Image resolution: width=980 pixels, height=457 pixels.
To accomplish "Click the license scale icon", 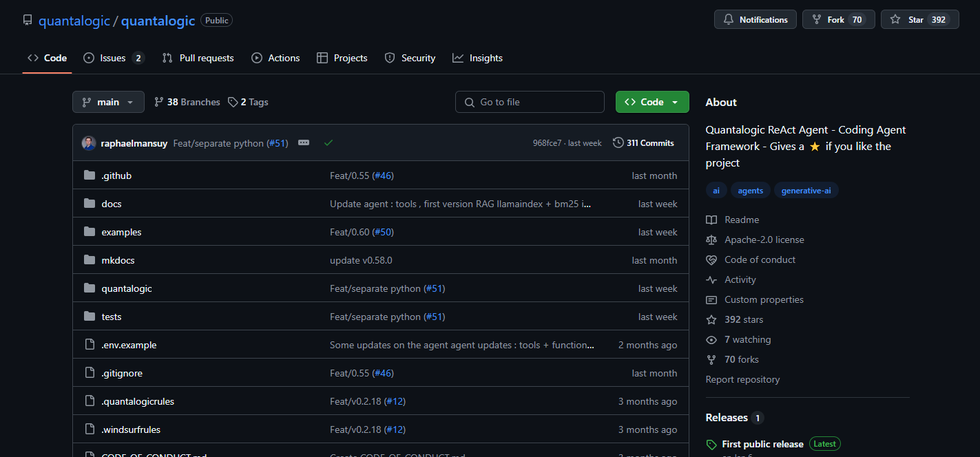I will 711,240.
